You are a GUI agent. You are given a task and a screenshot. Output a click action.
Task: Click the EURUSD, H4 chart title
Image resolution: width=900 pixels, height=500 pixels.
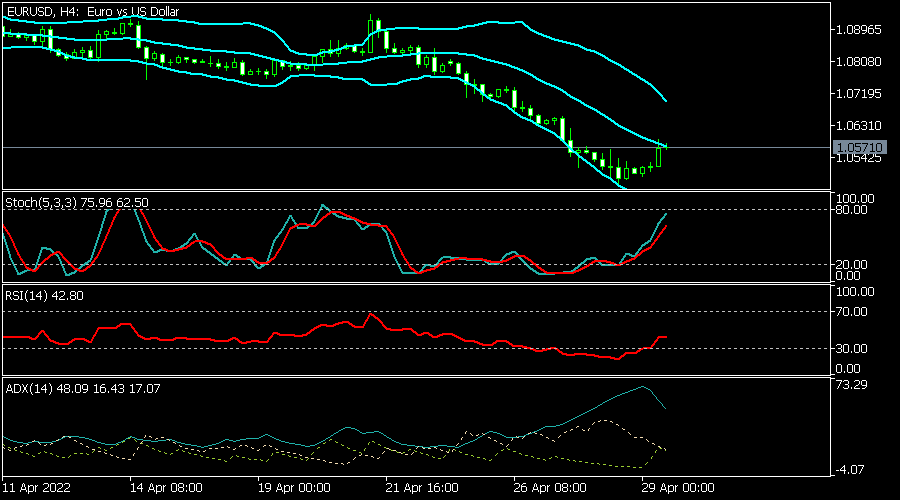click(92, 11)
